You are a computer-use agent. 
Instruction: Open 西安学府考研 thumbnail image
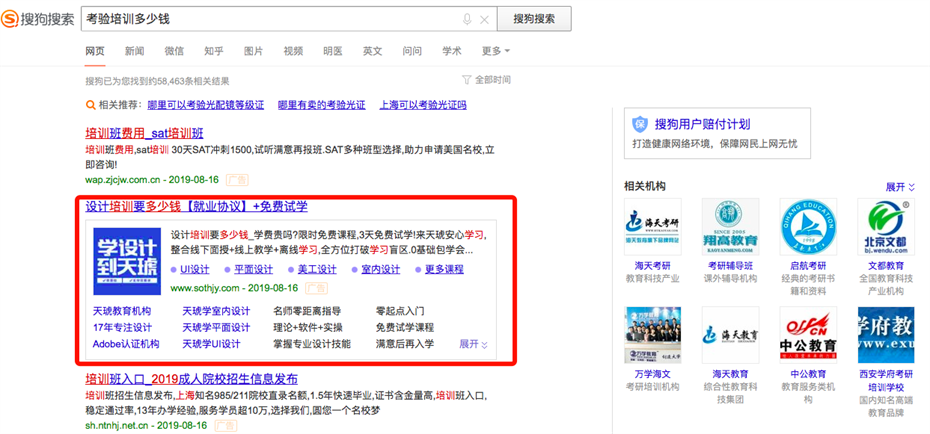(886, 335)
